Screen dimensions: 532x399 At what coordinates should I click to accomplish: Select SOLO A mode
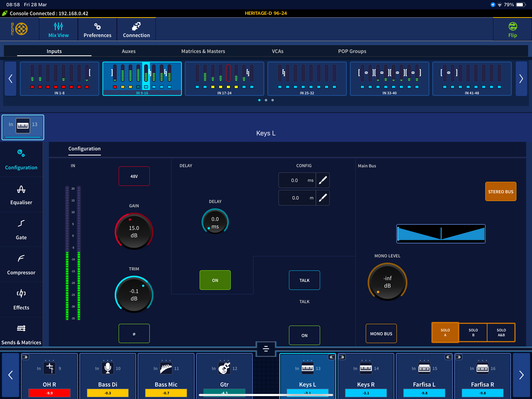tap(445, 332)
